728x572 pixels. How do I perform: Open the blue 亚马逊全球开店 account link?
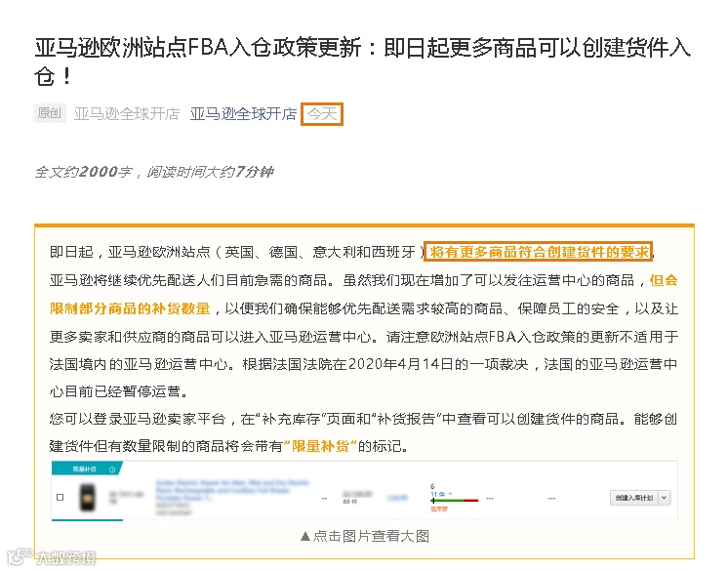pyautogui.click(x=243, y=114)
